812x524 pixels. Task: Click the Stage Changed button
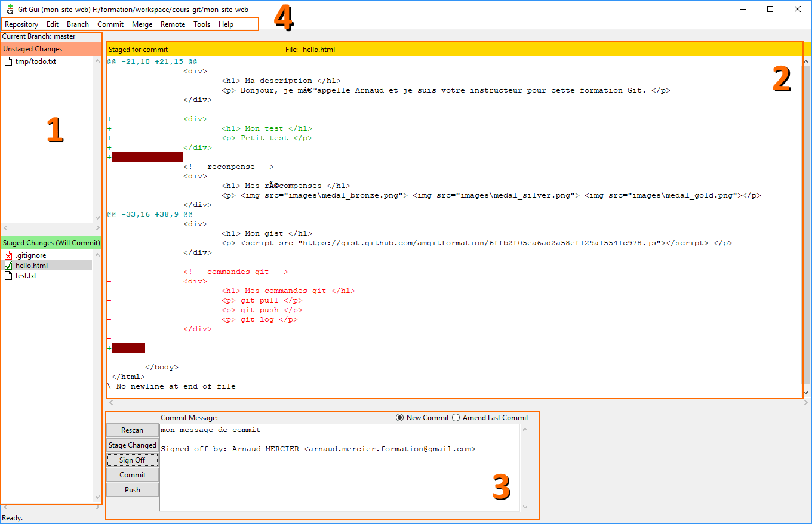(132, 445)
